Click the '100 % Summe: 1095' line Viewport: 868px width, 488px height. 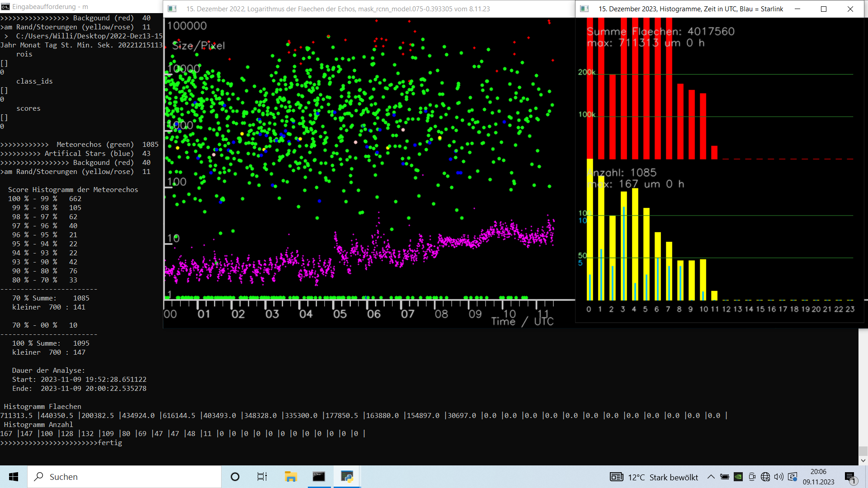click(x=51, y=343)
